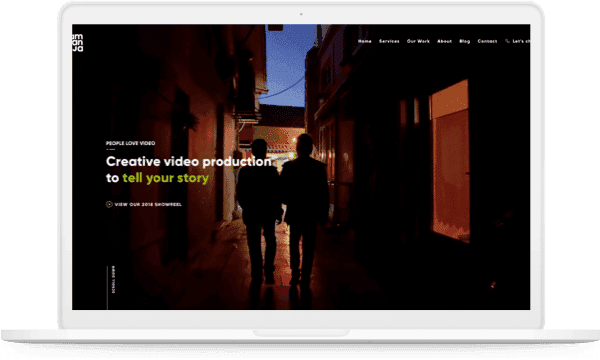Image resolution: width=600 pixels, height=360 pixels.
Task: Click the 'Creative video production' headline
Action: click(x=189, y=161)
